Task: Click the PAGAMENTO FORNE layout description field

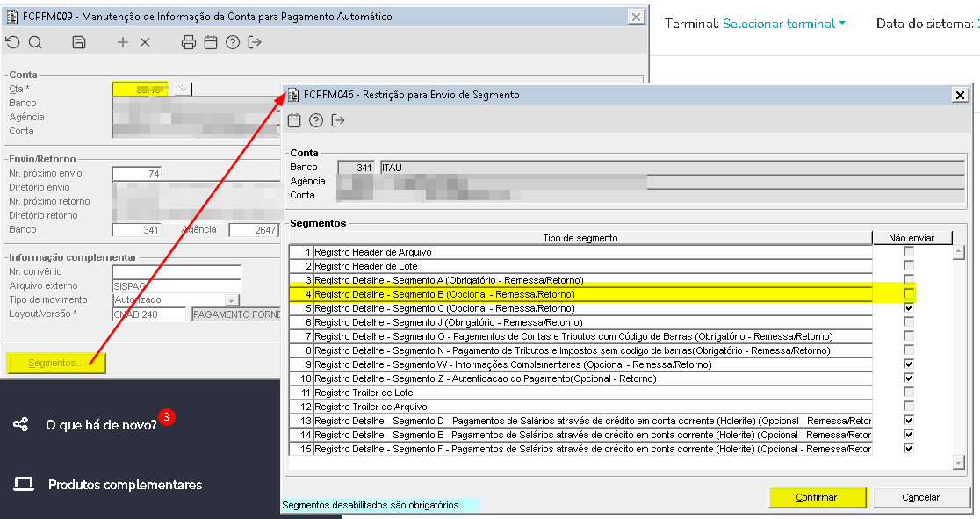Action: click(x=236, y=314)
